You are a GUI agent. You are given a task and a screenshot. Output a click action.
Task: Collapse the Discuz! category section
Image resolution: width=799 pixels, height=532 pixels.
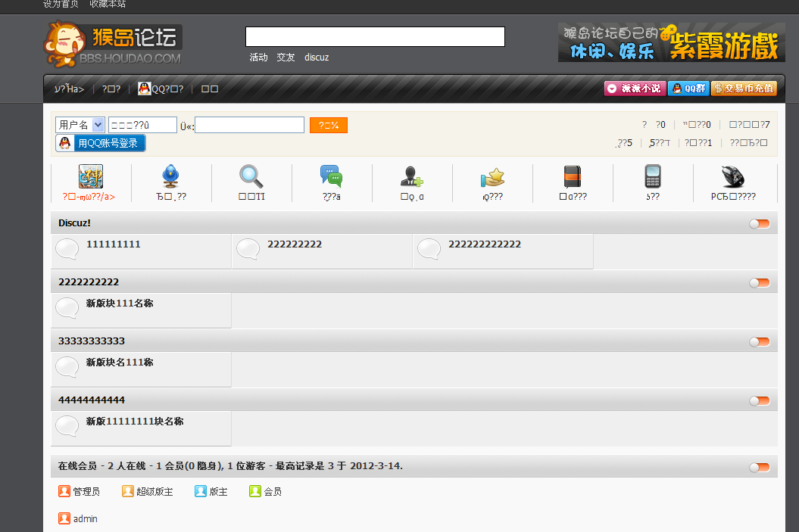click(760, 224)
